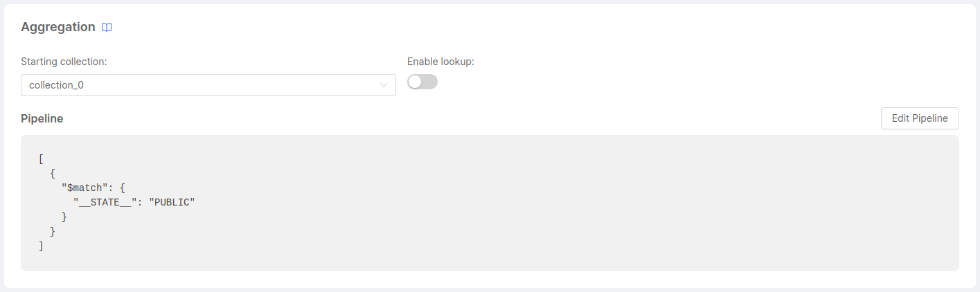This screenshot has height=292, width=980.
Task: Click the first opening curly brace in the pipeline
Action: click(x=53, y=173)
